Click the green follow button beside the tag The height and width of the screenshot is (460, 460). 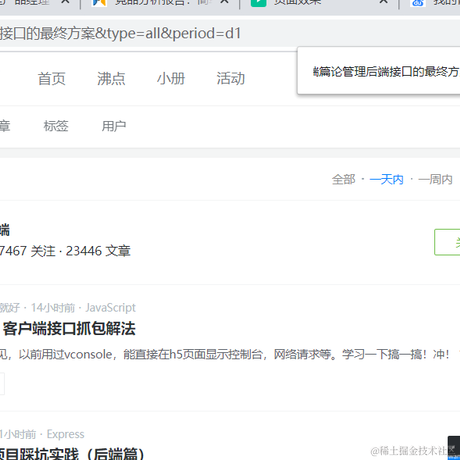pyautogui.click(x=447, y=242)
